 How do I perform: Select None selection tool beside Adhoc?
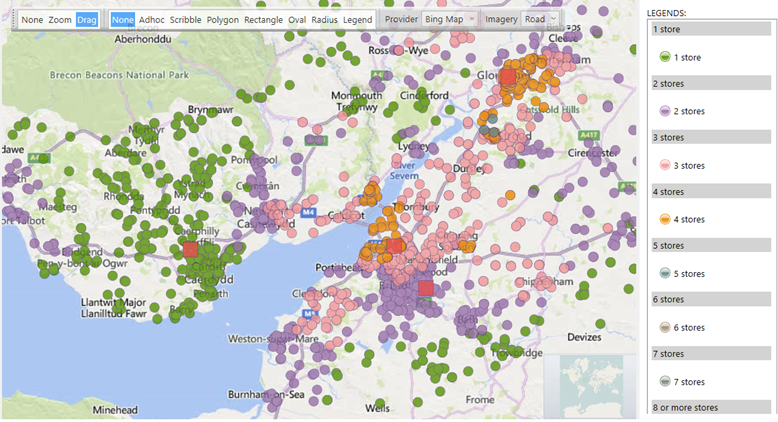point(123,20)
